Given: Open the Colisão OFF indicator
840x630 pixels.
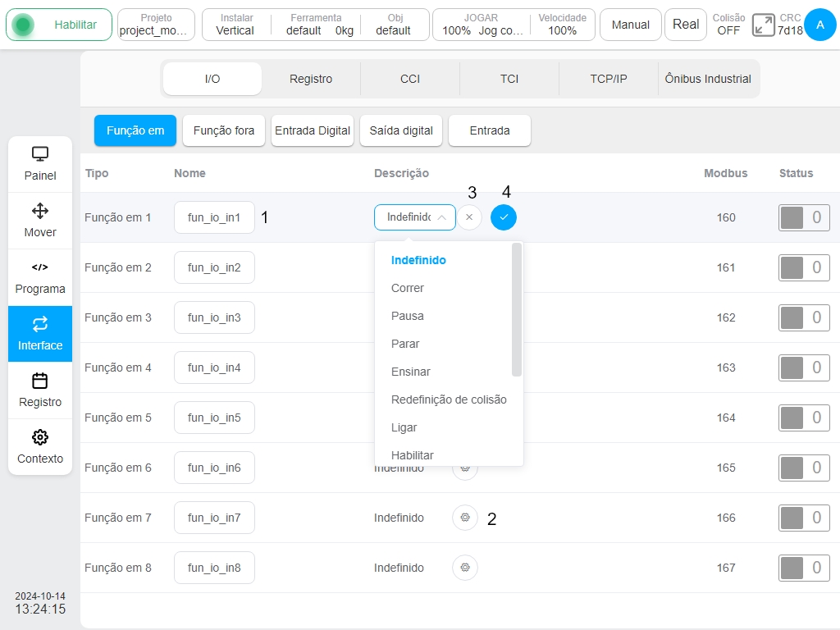Looking at the screenshot, I should 728,25.
